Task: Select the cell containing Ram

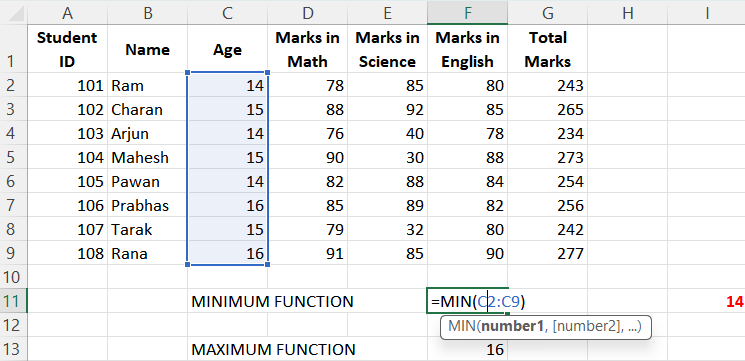Action: [x=148, y=86]
